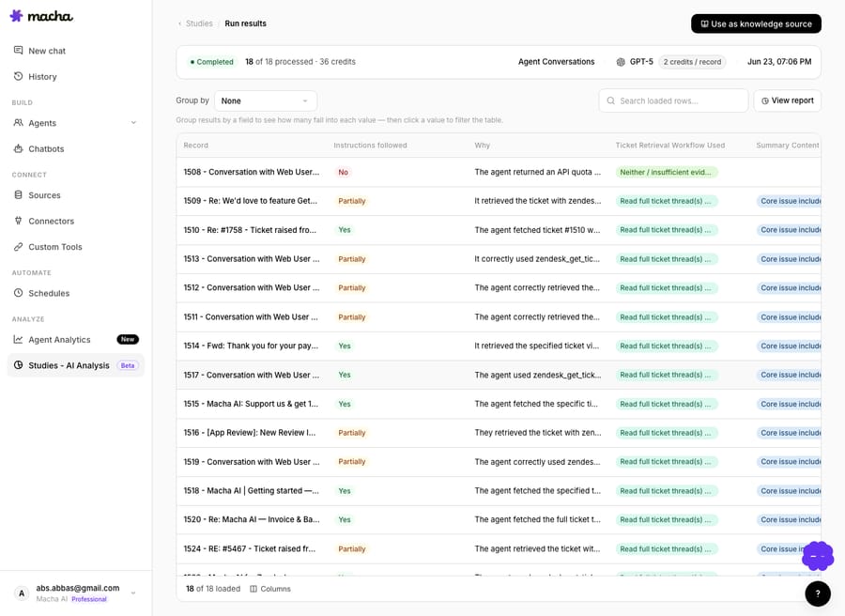Click the No badge in row 1508
Viewport: 845px width, 616px height.
tap(344, 173)
